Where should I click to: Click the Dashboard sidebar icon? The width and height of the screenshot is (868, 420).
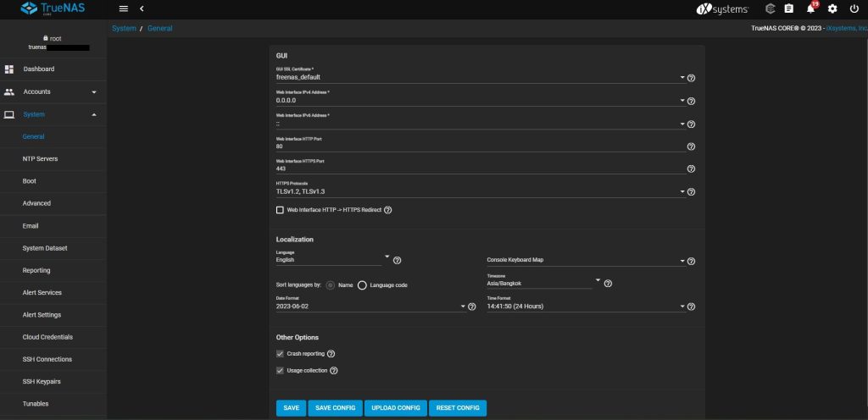pos(8,69)
